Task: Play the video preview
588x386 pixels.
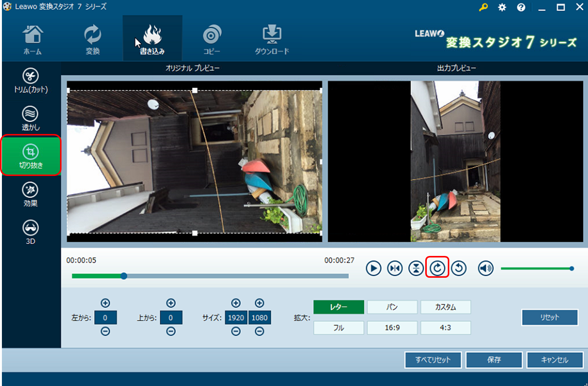Action: (373, 268)
